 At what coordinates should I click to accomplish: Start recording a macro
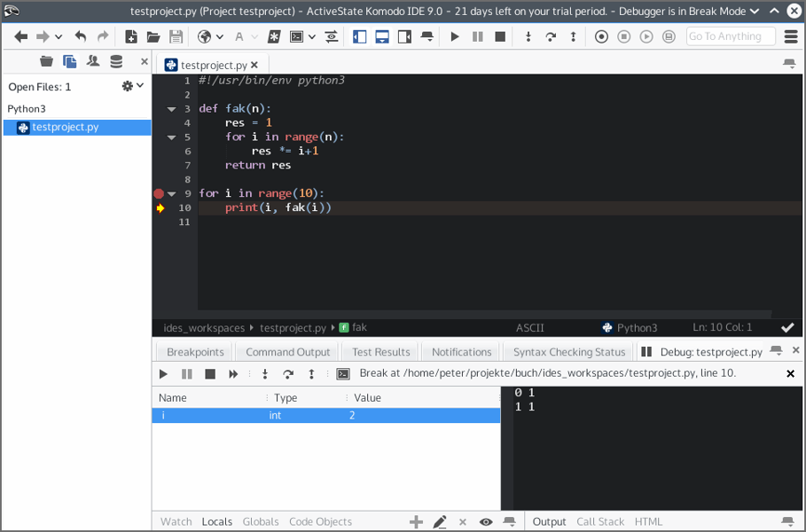[602, 36]
